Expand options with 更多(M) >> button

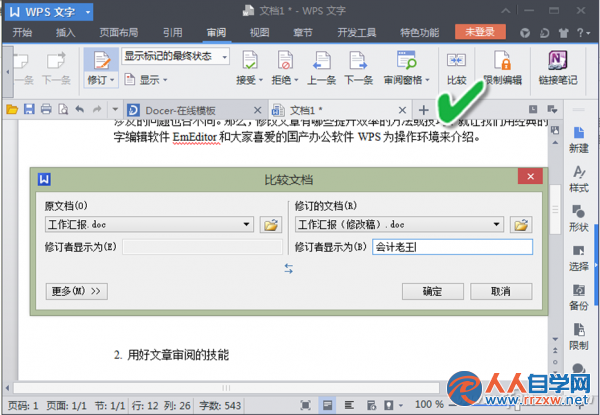click(77, 291)
